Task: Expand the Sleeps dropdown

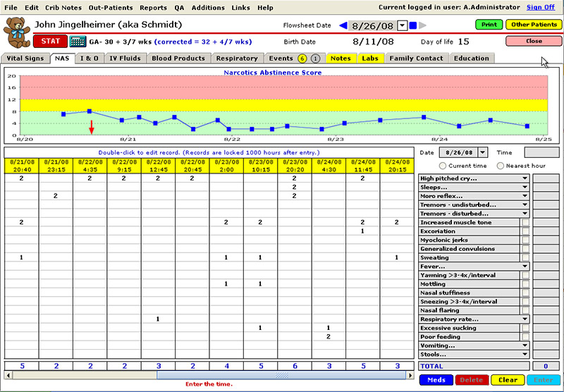Action: 525,187
